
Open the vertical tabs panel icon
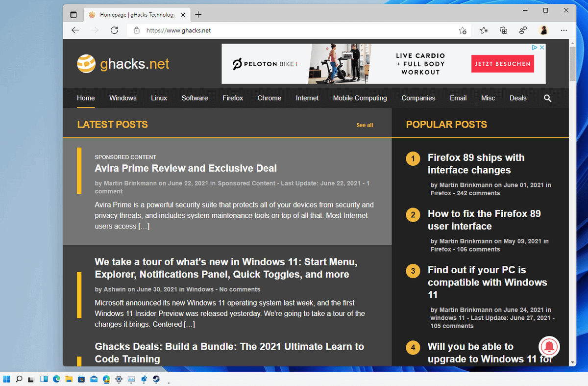point(73,15)
